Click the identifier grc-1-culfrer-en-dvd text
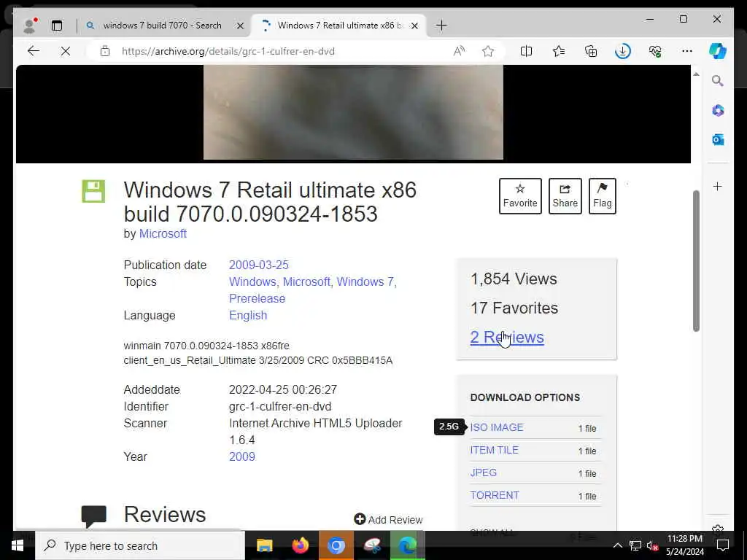 (280, 407)
